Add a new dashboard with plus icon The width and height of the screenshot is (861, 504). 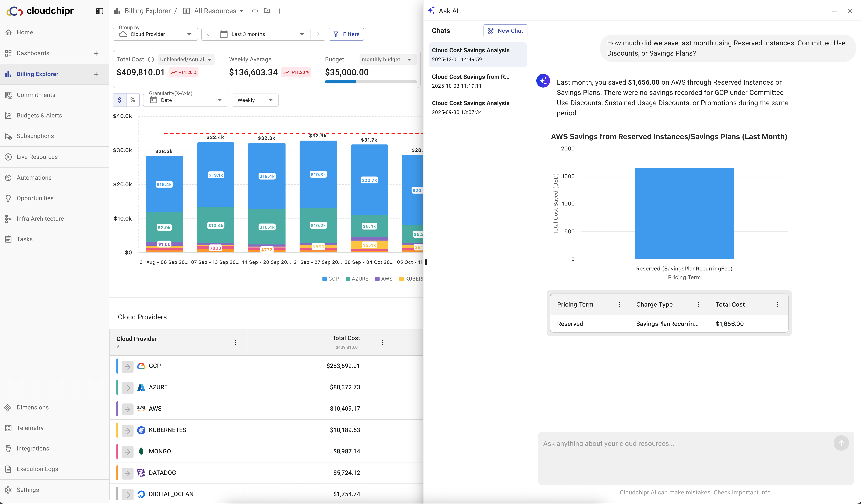[96, 53]
